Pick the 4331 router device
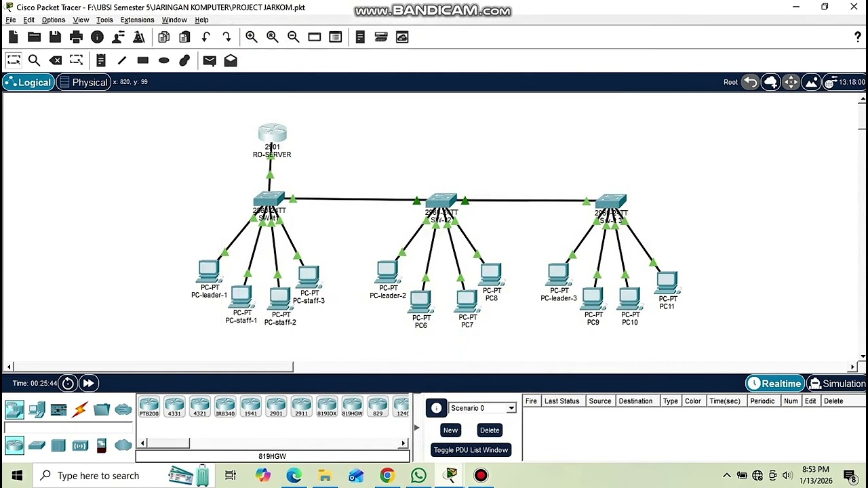The height and width of the screenshot is (488, 868). [x=174, y=407]
